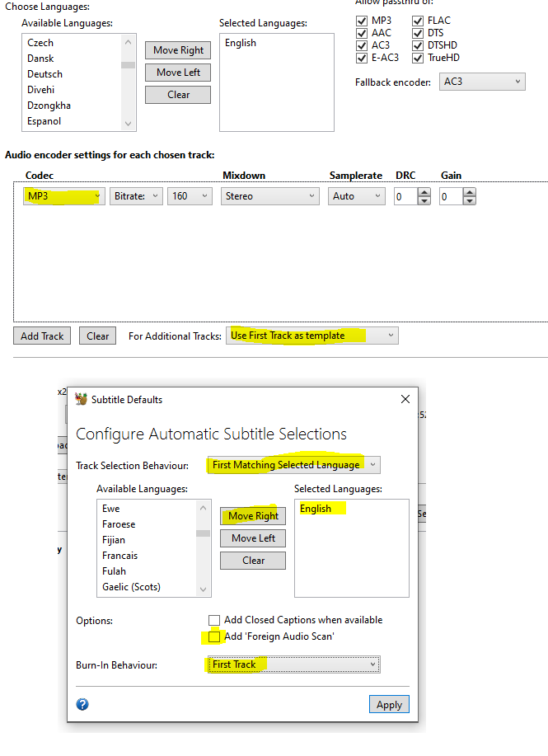The height and width of the screenshot is (756, 548).
Task: Toggle DTS passthru checkbox
Action: pyautogui.click(x=417, y=33)
